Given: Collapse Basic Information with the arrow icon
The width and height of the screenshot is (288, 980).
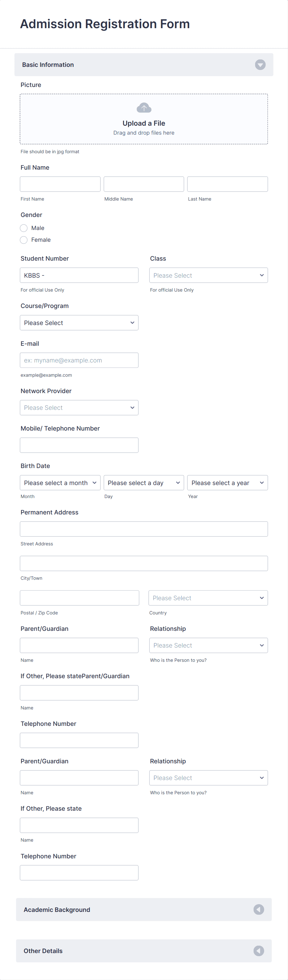Looking at the screenshot, I should point(260,65).
